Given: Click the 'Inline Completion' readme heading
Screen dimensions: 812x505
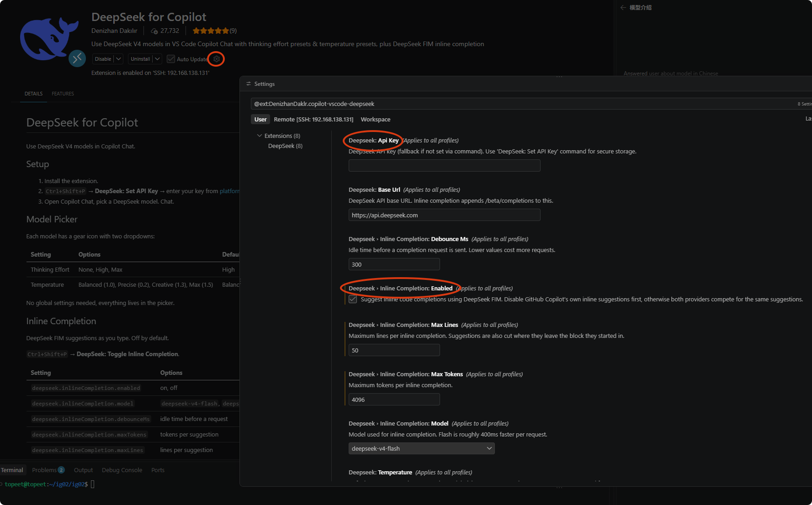Looking at the screenshot, I should coord(61,321).
